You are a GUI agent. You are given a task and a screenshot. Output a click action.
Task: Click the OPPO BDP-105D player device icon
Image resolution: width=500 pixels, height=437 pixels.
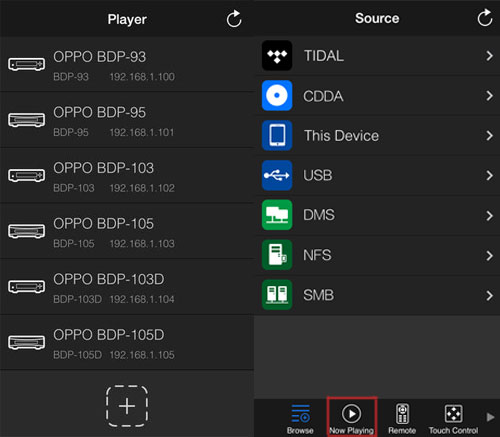click(27, 342)
